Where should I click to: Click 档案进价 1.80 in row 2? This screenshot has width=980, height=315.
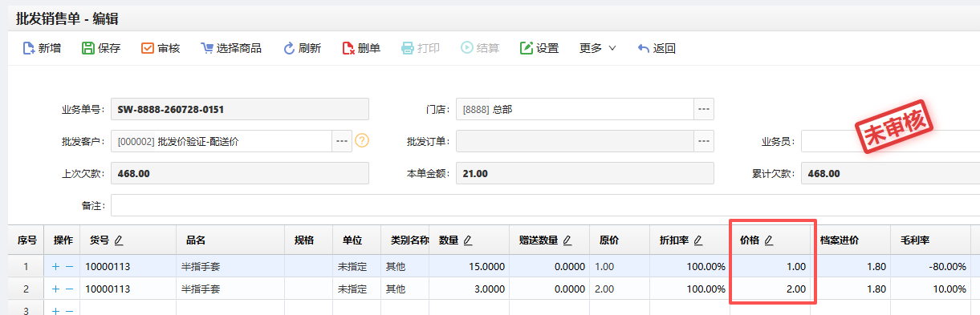click(x=852, y=289)
